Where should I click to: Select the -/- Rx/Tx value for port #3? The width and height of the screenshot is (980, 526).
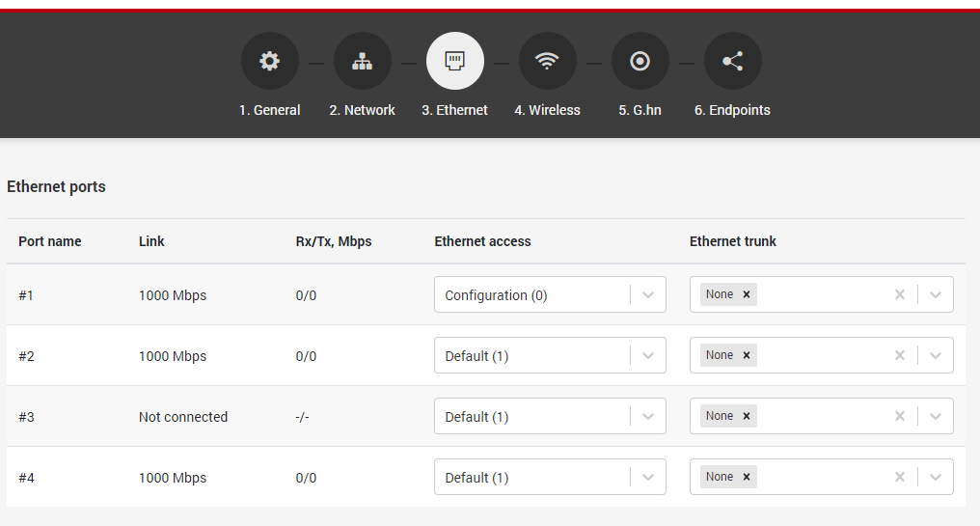(303, 417)
